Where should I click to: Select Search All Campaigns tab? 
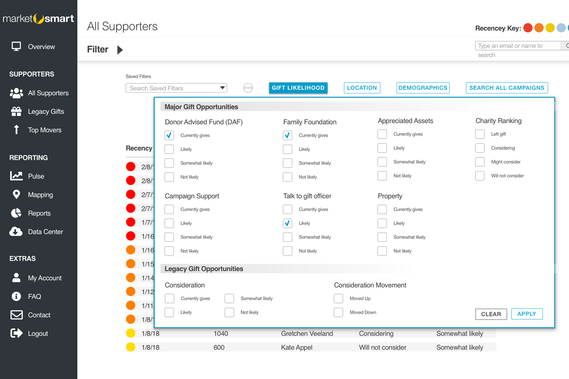(x=507, y=88)
